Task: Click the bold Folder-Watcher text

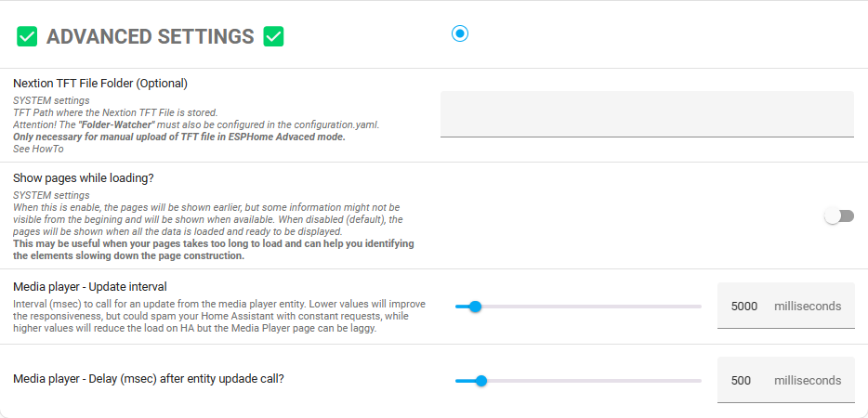Action: 117,124
